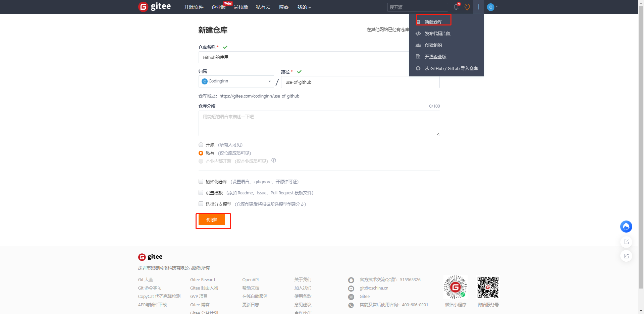Click the help icon beside 企业内部开源

click(274, 161)
